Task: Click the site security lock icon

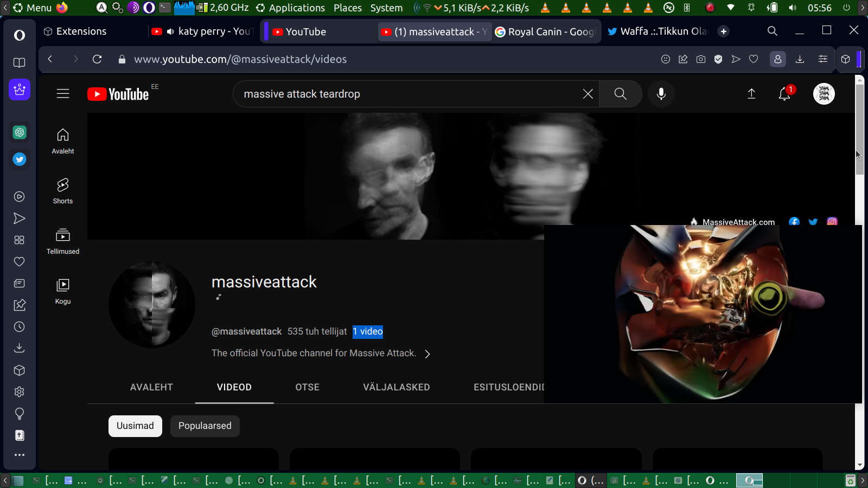Action: coord(122,59)
